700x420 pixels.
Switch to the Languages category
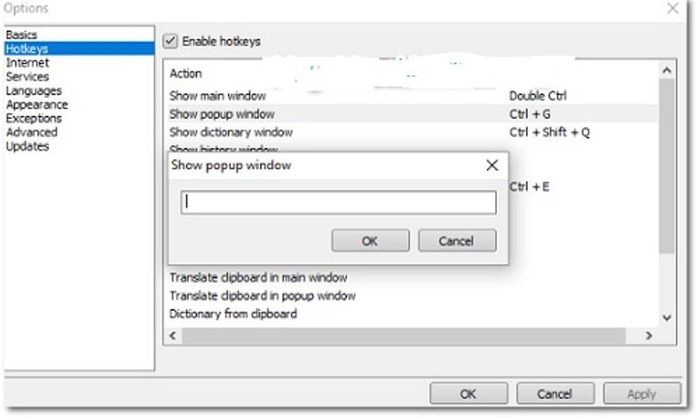(33, 91)
